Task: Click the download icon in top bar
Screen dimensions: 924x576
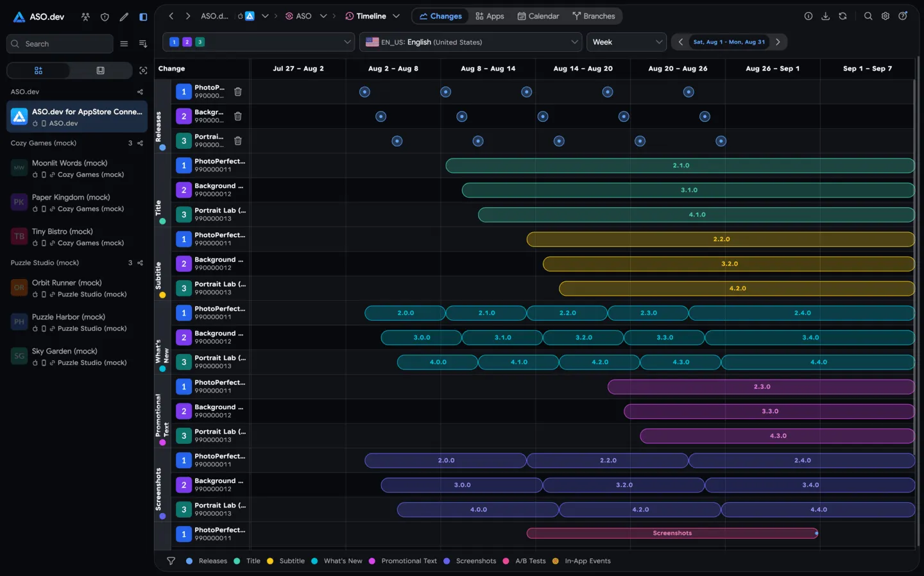Action: pos(825,16)
